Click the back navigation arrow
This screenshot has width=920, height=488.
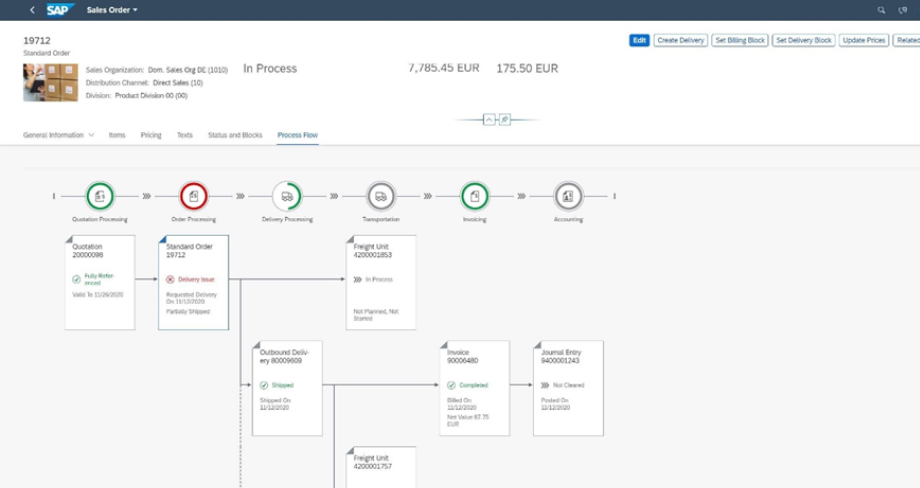32,10
